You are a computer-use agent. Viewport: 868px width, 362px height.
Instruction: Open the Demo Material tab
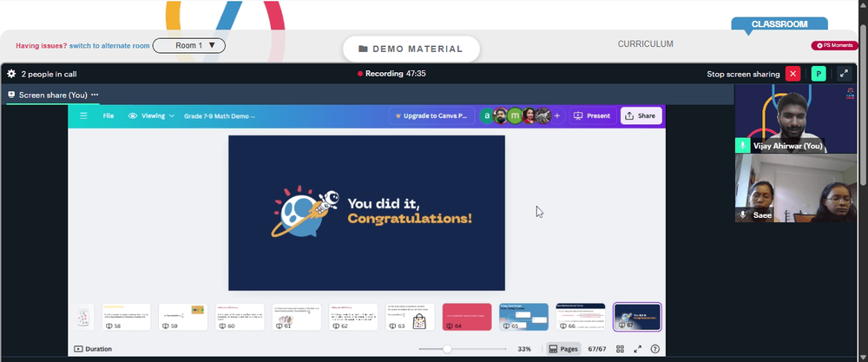pos(411,49)
